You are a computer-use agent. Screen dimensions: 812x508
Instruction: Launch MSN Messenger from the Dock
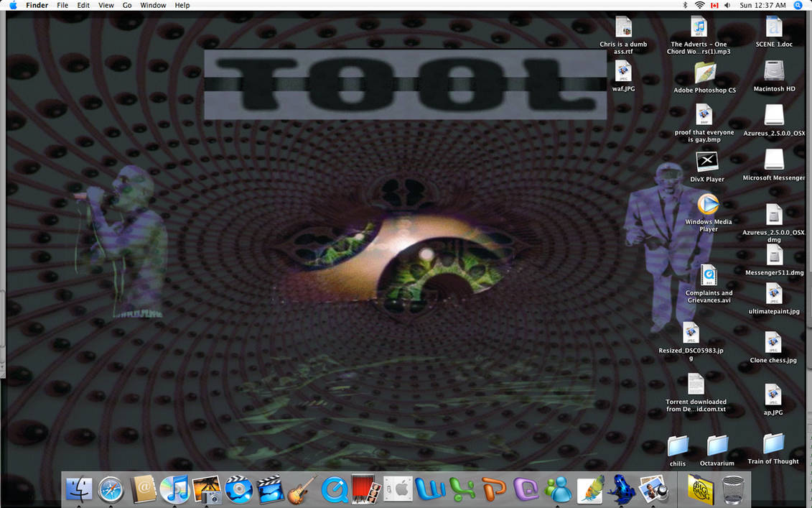[558, 489]
